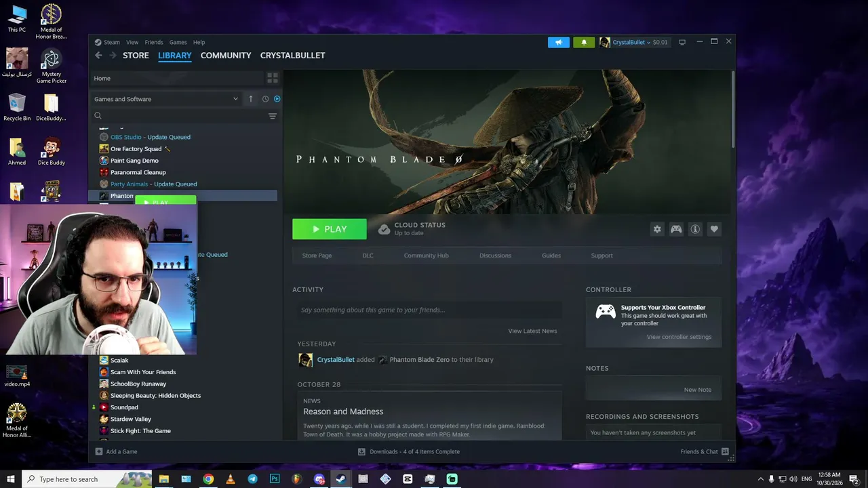Viewport: 868px width, 488px height.
Task: Open collections grid view icon
Action: coord(273,78)
